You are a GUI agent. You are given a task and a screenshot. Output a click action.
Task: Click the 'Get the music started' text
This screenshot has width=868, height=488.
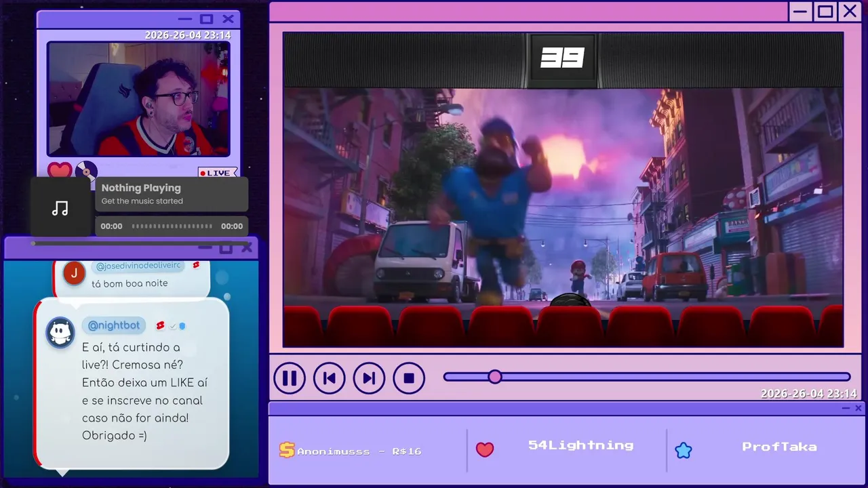pos(142,201)
